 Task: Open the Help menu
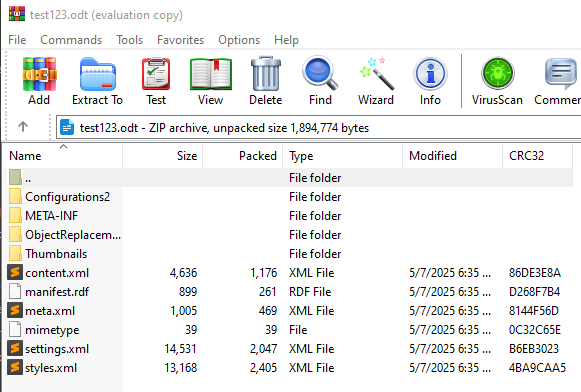point(286,40)
